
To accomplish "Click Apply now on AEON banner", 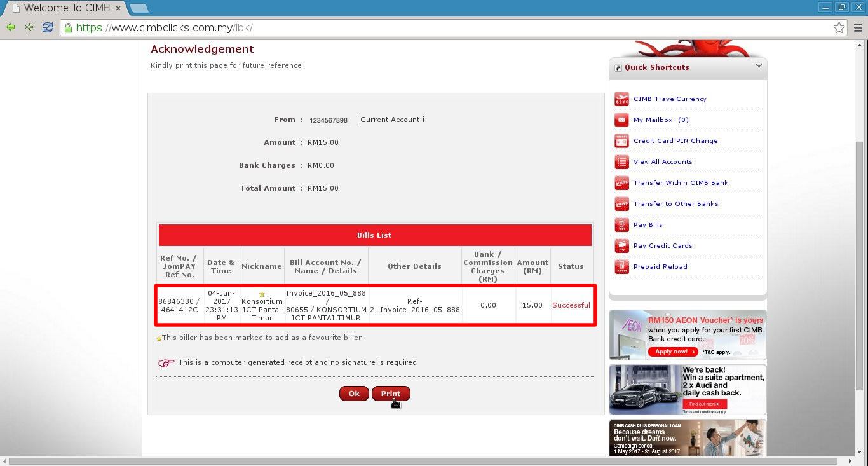I will (672, 352).
